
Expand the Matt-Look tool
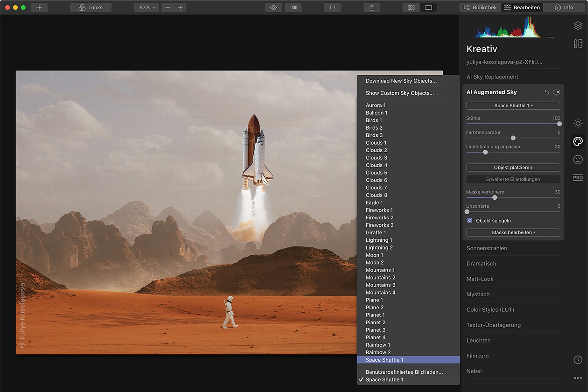pyautogui.click(x=480, y=279)
